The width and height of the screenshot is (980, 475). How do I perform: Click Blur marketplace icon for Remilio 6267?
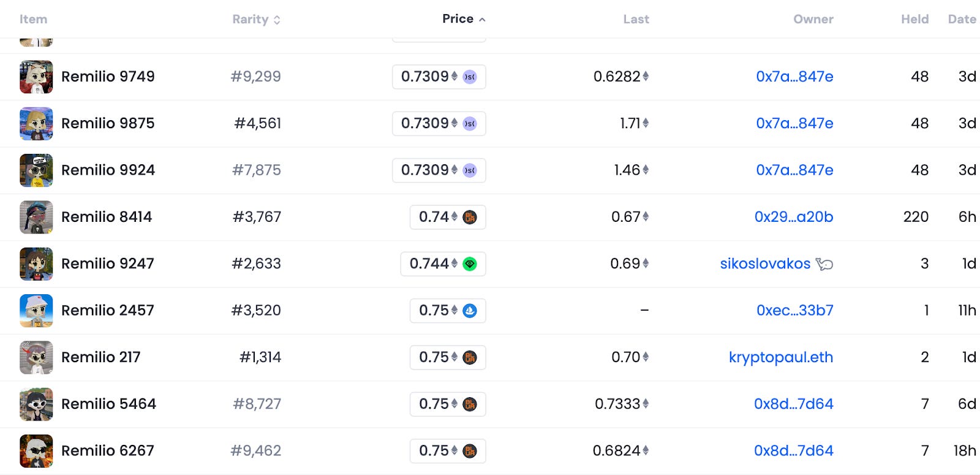pos(470,451)
